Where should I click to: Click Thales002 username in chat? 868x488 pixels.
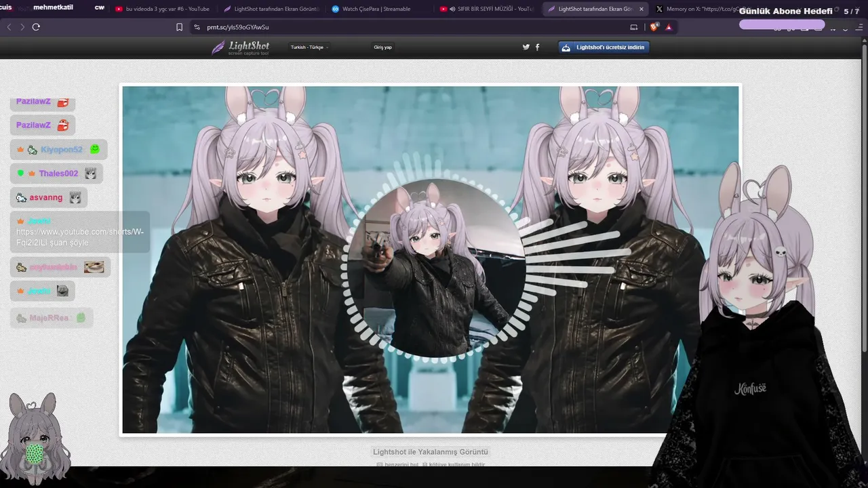tap(58, 174)
